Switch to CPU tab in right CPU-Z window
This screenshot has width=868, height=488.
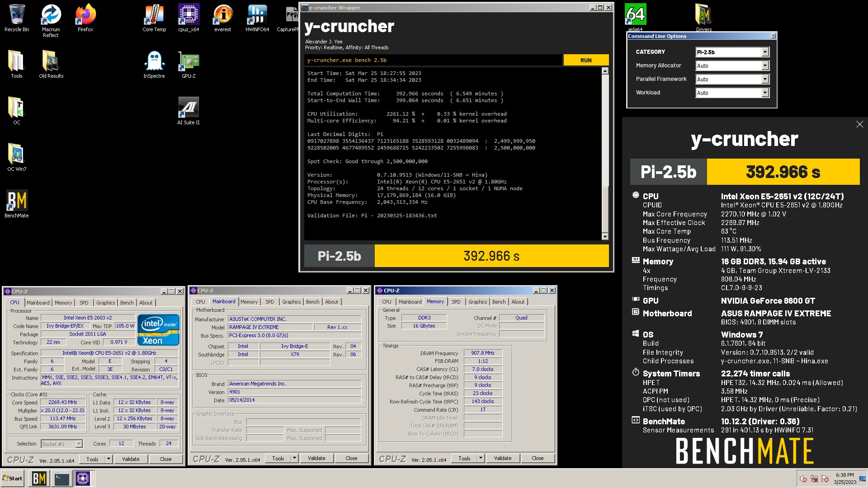tap(387, 302)
